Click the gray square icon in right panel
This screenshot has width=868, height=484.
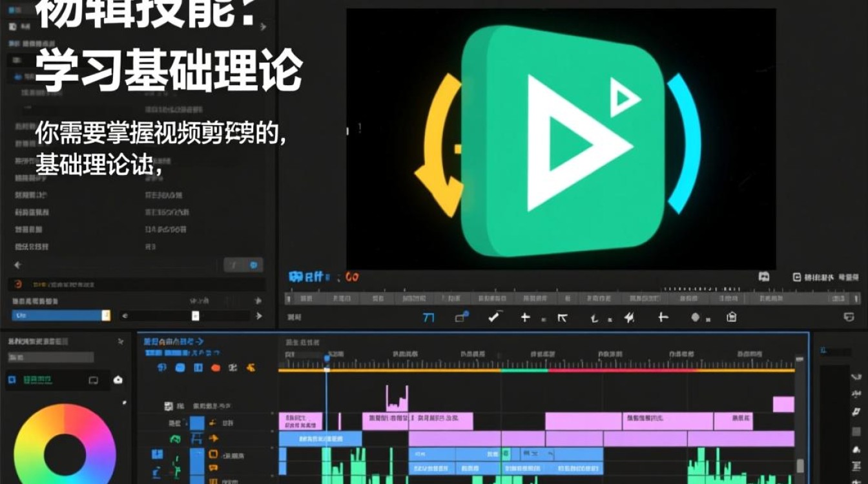point(856,431)
